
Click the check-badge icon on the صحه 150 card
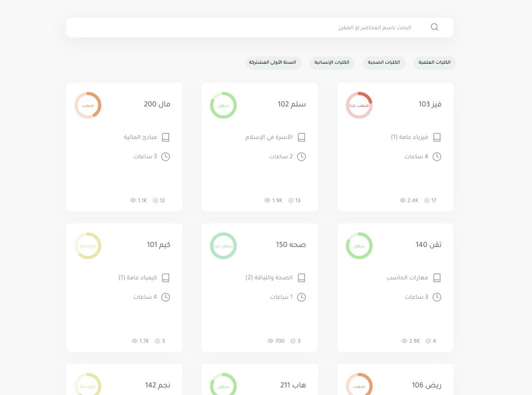click(293, 341)
